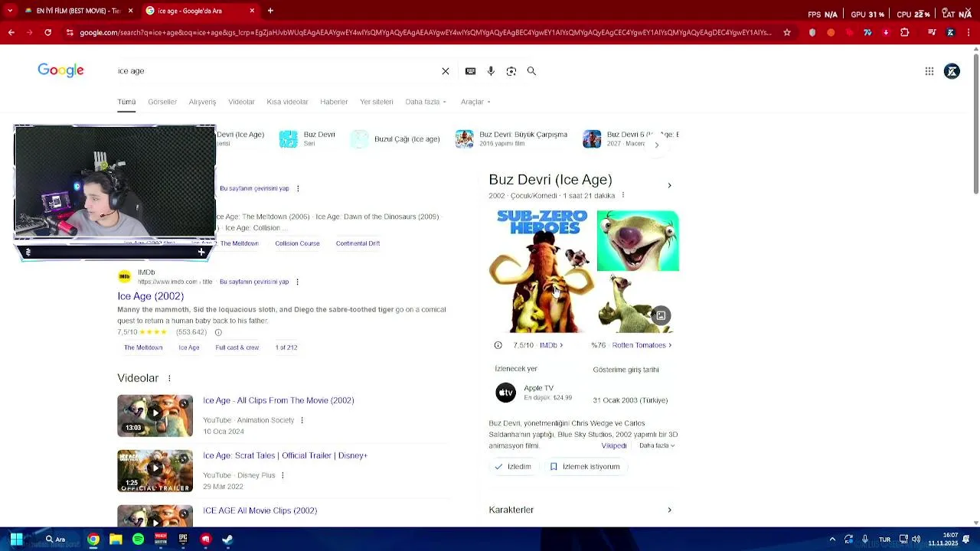Open the Windows Start menu
Screen dimensions: 980x551
tap(16, 540)
